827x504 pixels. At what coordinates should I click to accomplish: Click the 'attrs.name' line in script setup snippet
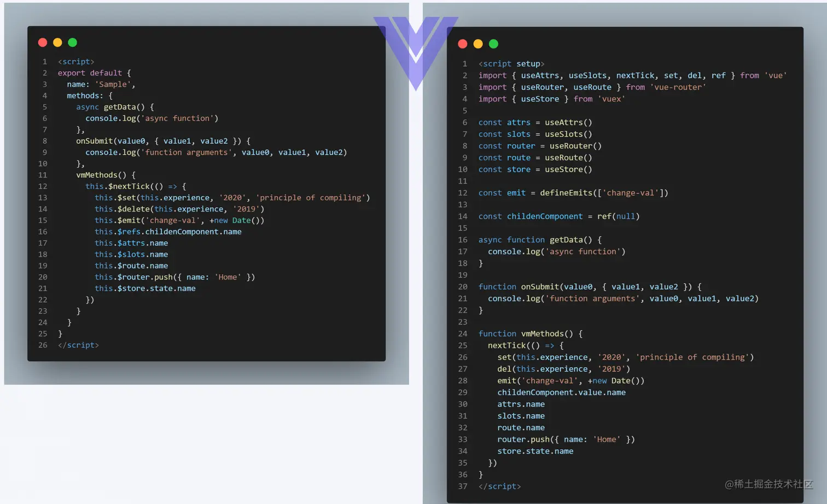[x=521, y=405]
